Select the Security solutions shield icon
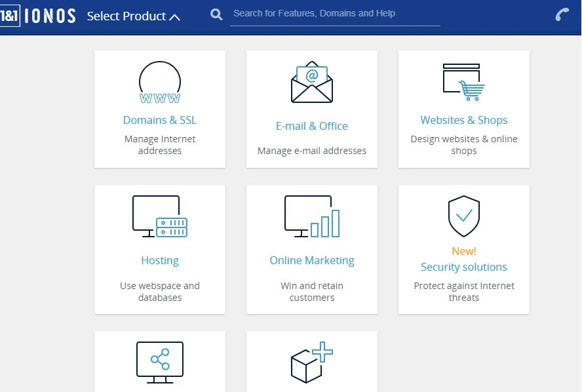582x392 pixels. pos(463,216)
